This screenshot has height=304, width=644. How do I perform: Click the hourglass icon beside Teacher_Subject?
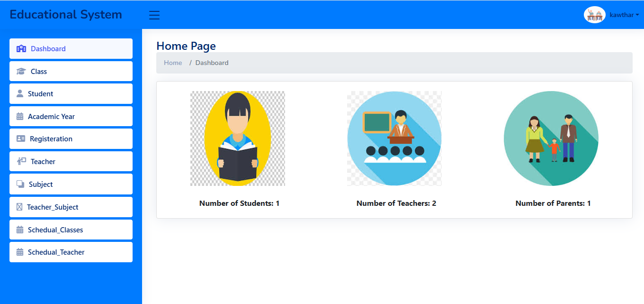pyautogui.click(x=19, y=207)
